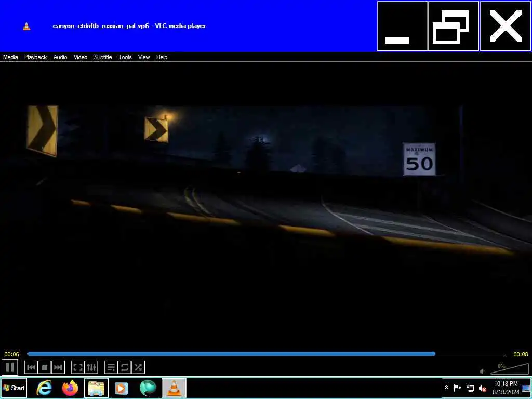Screen dimensions: 532x399
Task: Expand hidden system tray icons
Action: (446, 388)
